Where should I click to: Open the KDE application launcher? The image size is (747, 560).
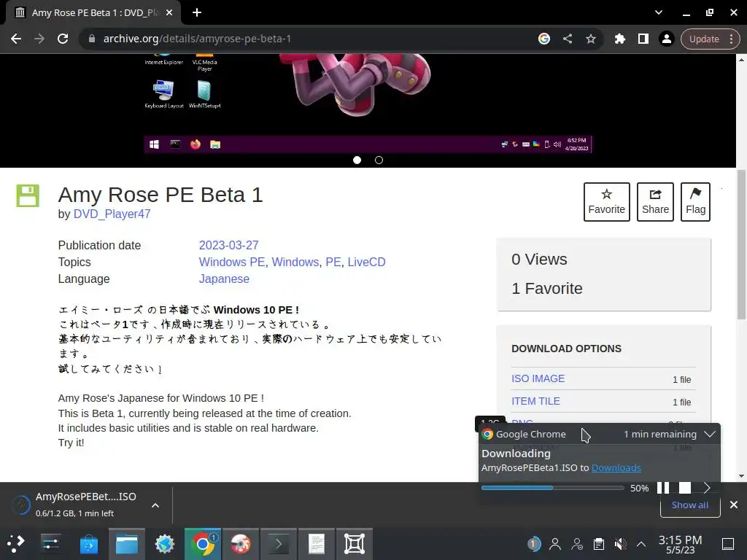(x=16, y=543)
